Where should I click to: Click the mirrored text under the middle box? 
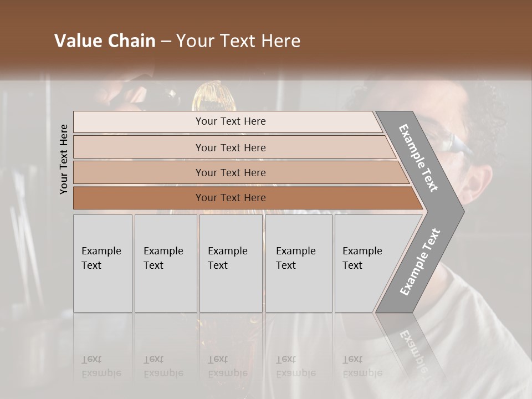pyautogui.click(x=228, y=366)
